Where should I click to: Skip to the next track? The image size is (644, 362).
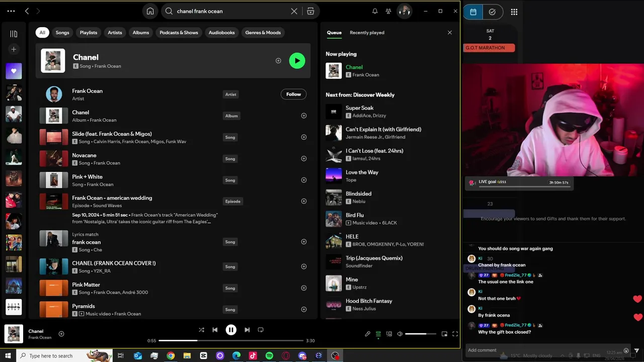coord(247,330)
